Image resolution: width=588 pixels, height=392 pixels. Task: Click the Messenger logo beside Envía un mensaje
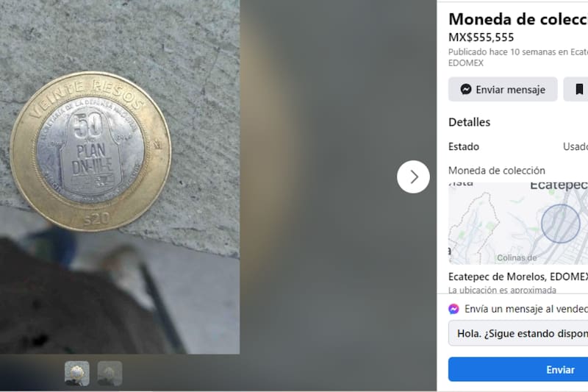453,309
